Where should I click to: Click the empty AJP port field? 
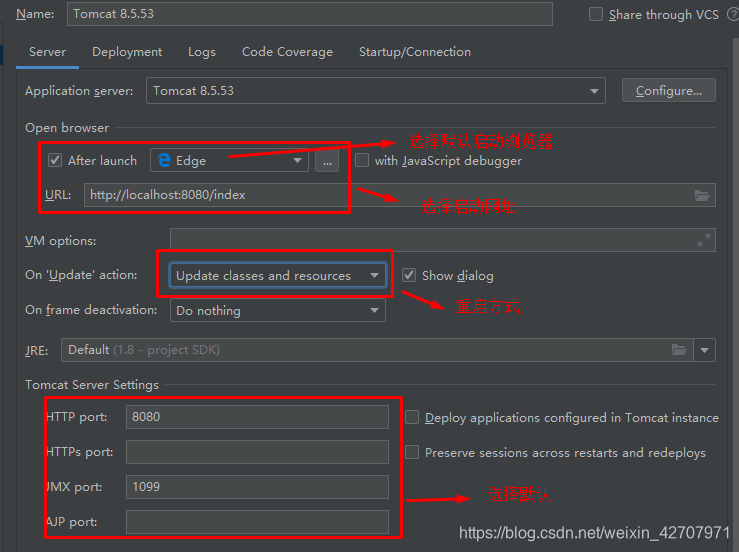[x=257, y=522]
